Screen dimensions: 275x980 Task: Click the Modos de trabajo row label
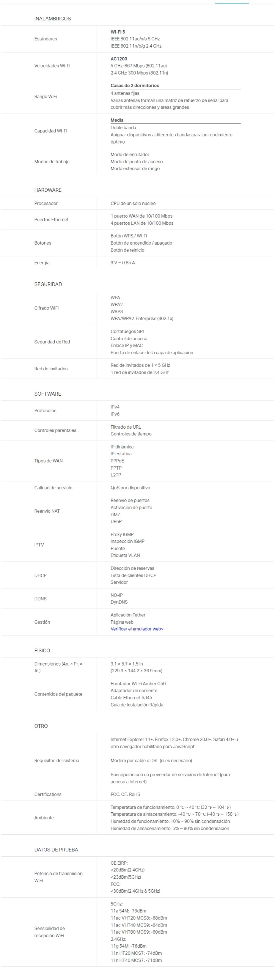click(52, 162)
